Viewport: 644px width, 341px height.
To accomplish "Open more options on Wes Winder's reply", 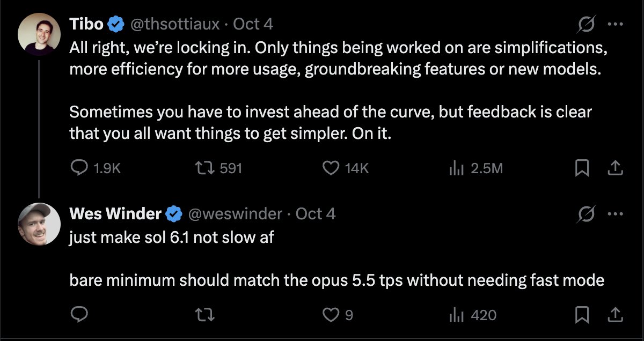I will (614, 214).
